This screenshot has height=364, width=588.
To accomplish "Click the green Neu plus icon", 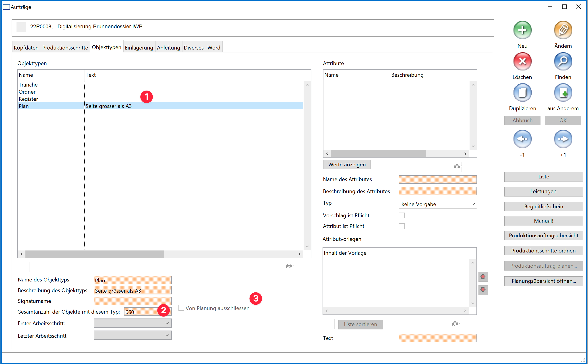I will tap(522, 30).
